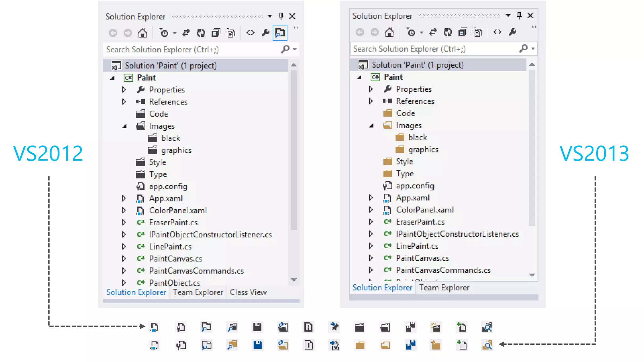Open Properties wrench in VS2013 toolbar
Screen dimensions: 644x362
point(512,32)
